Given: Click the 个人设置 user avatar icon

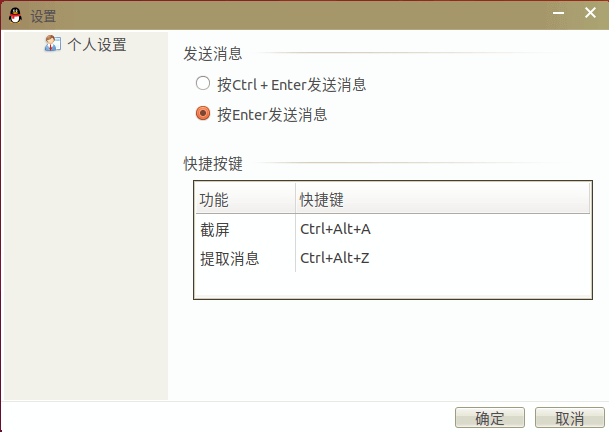Looking at the screenshot, I should [52, 44].
